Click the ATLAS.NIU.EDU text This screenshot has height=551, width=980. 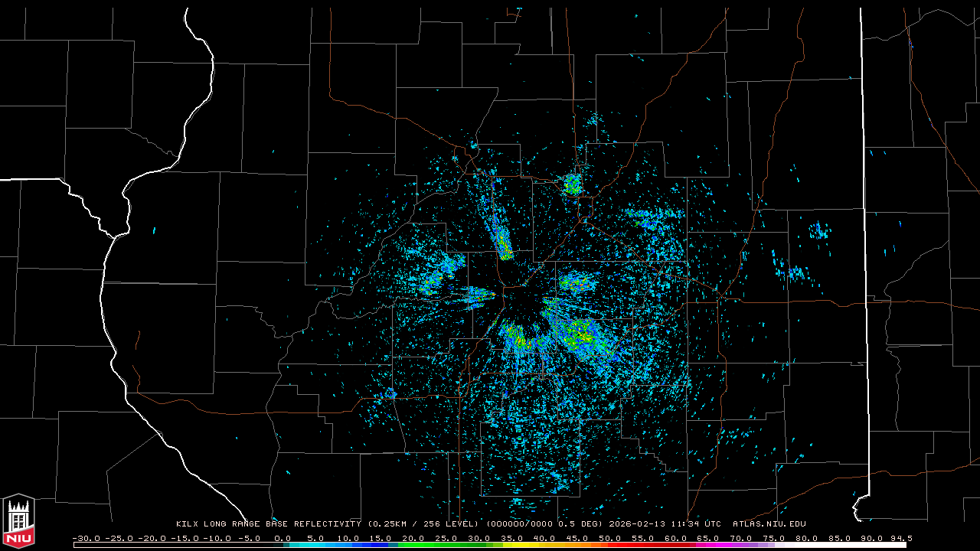[769, 524]
